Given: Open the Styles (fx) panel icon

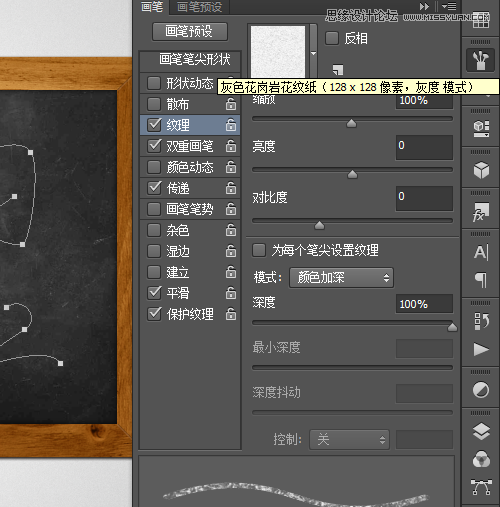Looking at the screenshot, I should (481, 212).
